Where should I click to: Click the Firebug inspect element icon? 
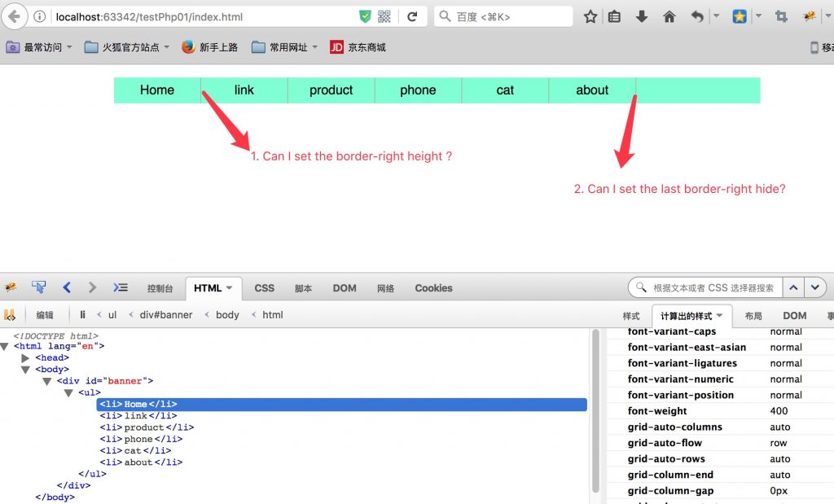pyautogui.click(x=38, y=287)
